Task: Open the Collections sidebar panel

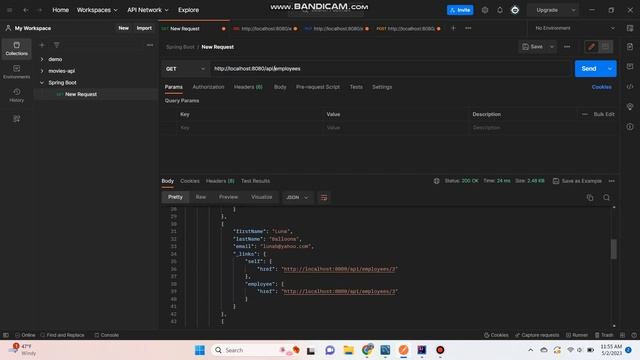Action: click(x=16, y=49)
